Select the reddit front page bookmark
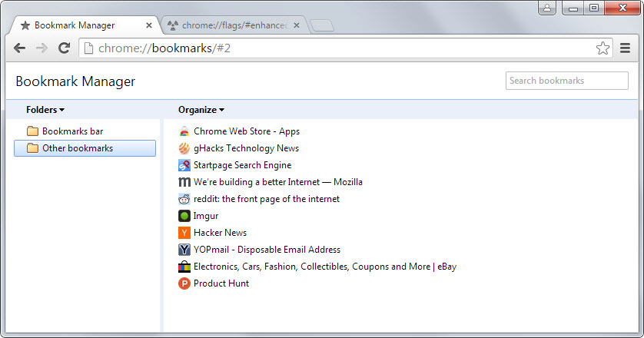The width and height of the screenshot is (644, 338). coord(267,199)
